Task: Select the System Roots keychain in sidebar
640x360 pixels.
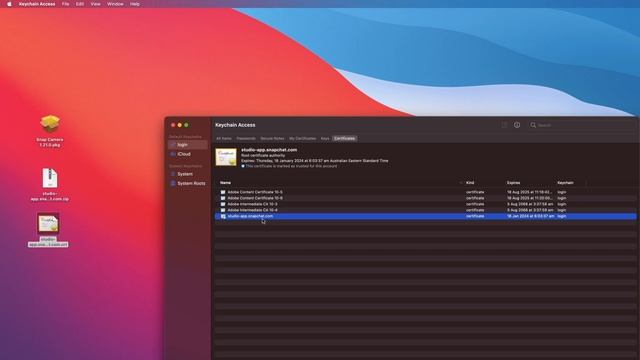Action: [188, 184]
